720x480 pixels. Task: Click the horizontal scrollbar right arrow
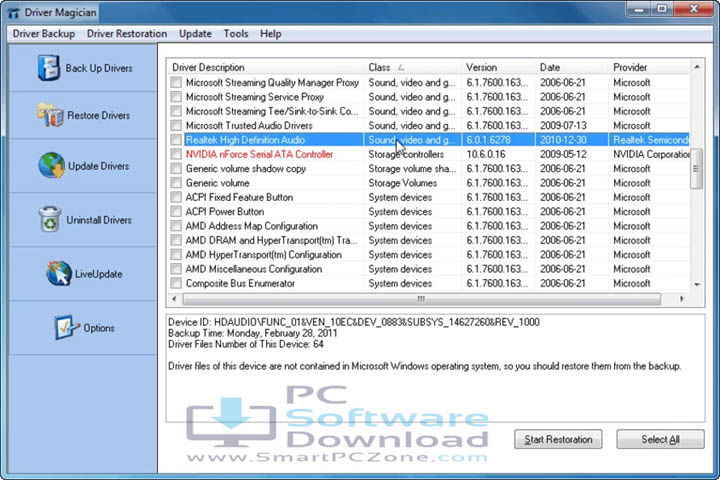pos(681,299)
